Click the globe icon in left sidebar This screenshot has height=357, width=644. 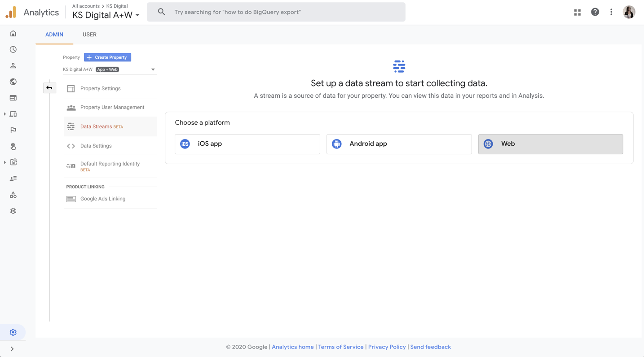pos(13,82)
